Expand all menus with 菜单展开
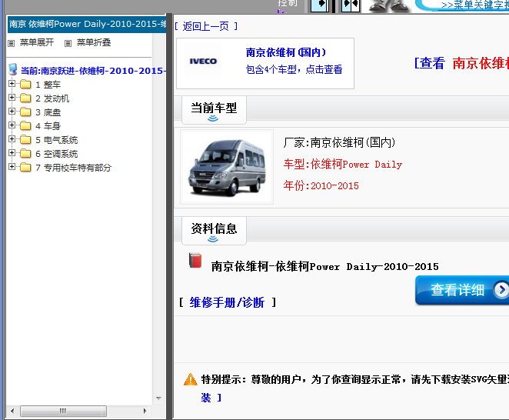 tap(37, 42)
